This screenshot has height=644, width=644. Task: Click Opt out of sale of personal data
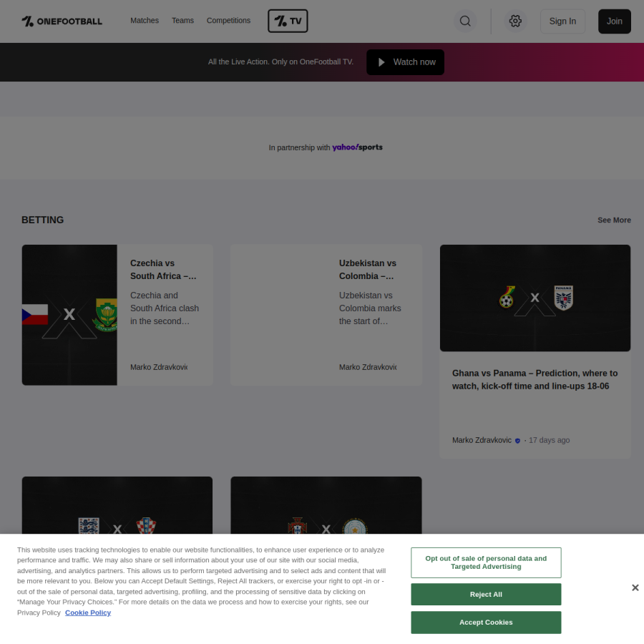[x=486, y=562]
